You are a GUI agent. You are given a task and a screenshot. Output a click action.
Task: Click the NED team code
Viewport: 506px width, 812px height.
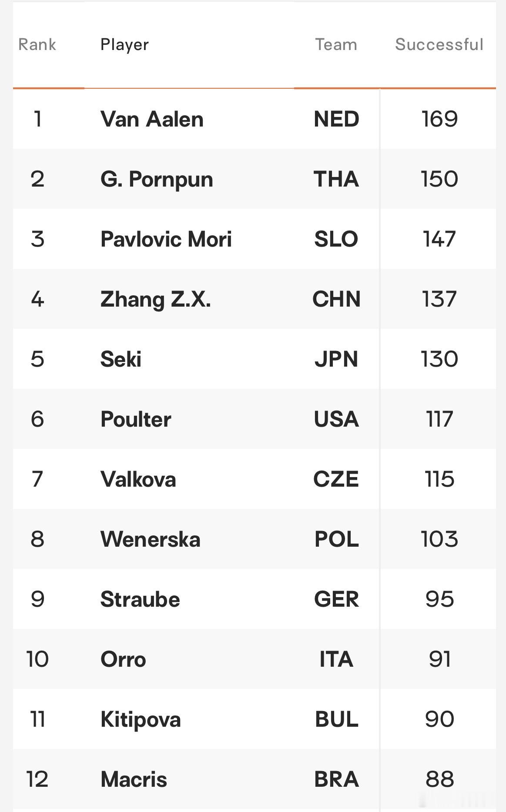tap(336, 119)
